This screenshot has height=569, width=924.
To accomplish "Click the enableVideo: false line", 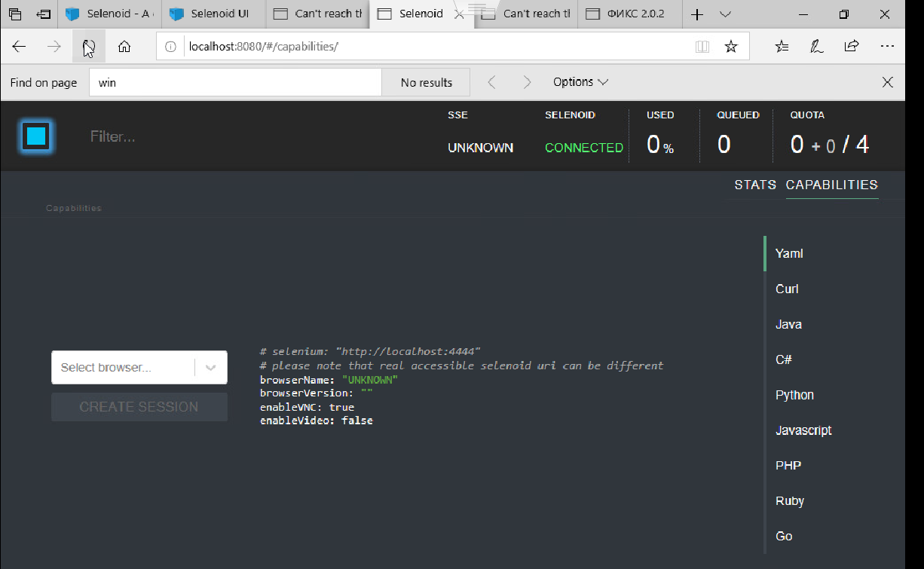I will click(x=317, y=421).
